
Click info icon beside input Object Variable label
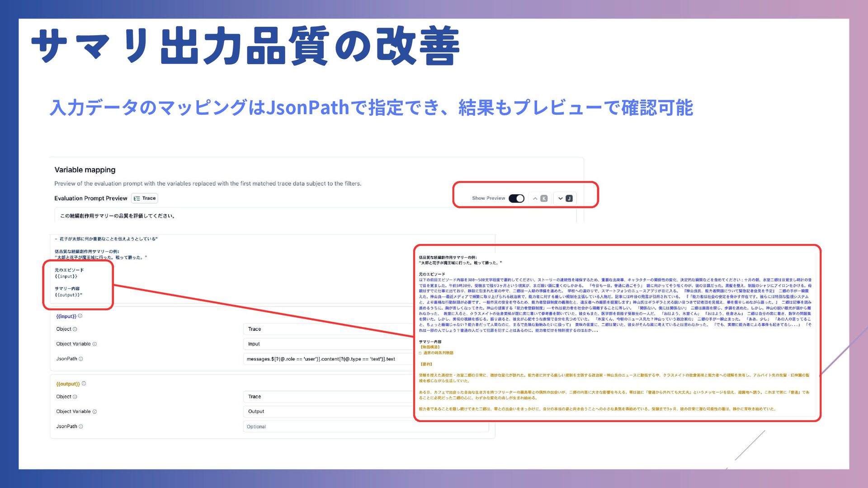click(x=94, y=344)
